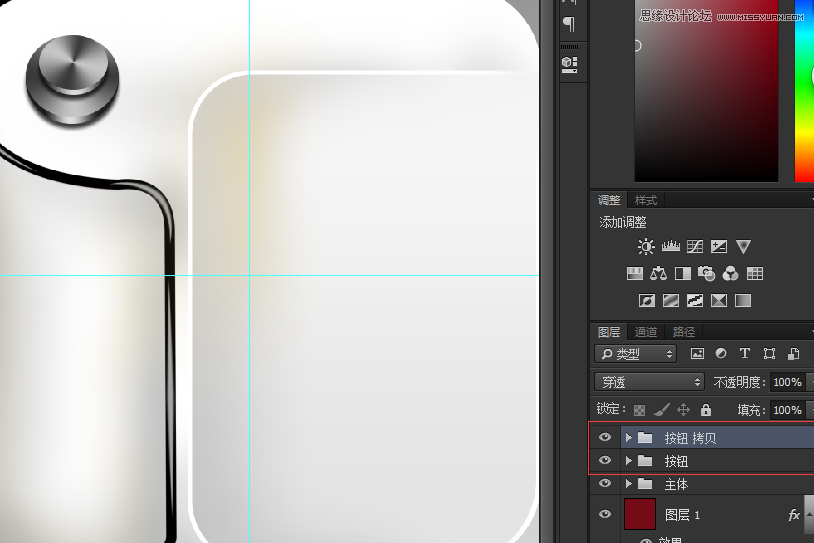Hide the 按钮 拷贝 group
Screen dimensions: 814x543
click(x=605, y=437)
